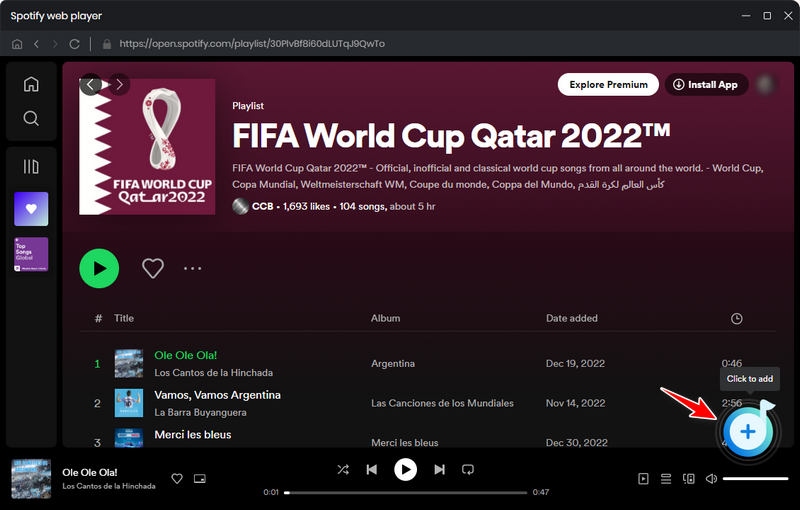
Task: Like the playlist with the heart outline
Action: tap(153, 268)
